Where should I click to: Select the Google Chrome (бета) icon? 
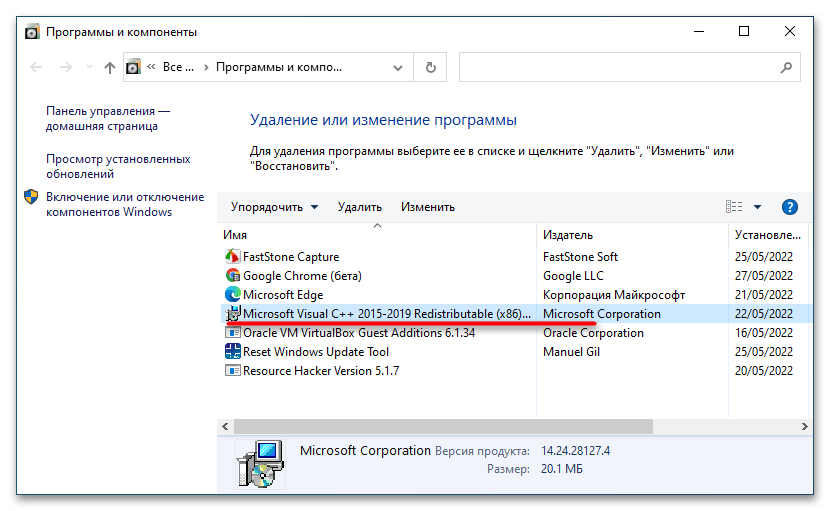pos(234,276)
